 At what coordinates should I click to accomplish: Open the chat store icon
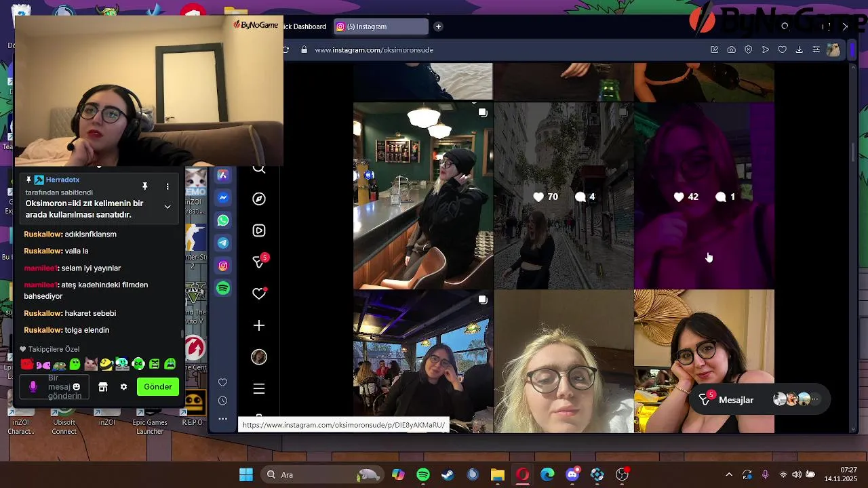(x=103, y=386)
